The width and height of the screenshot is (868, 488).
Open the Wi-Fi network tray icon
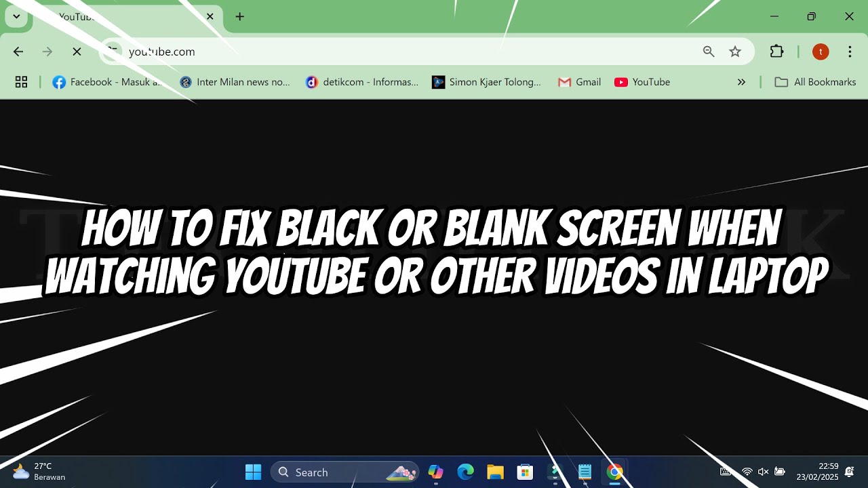click(747, 472)
